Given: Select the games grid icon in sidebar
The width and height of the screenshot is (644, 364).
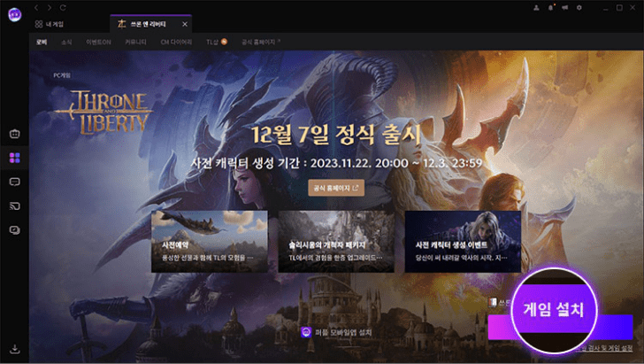Looking at the screenshot, I should pos(15,158).
